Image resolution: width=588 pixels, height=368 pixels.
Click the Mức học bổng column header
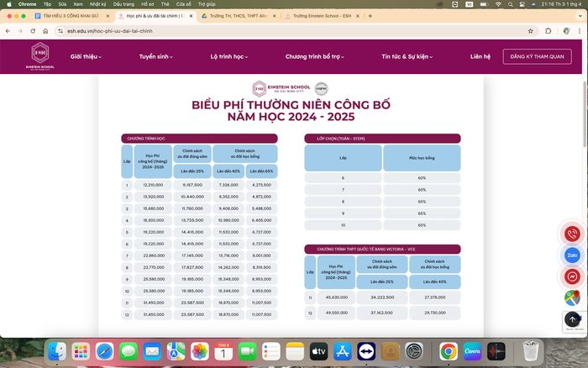click(422, 158)
